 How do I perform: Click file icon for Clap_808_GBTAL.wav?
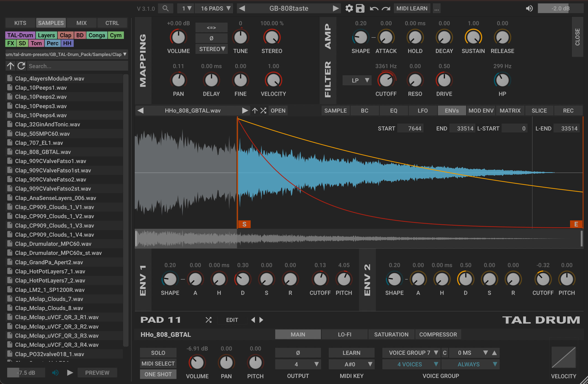[10, 152]
